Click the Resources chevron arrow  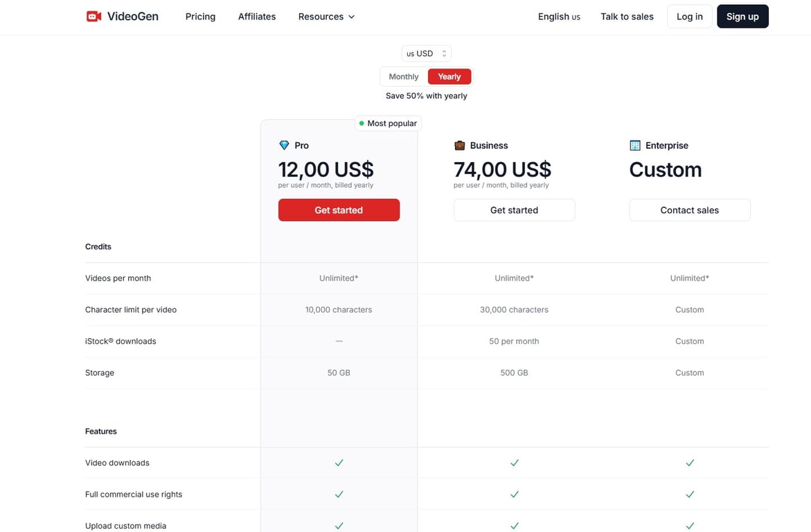point(352,17)
